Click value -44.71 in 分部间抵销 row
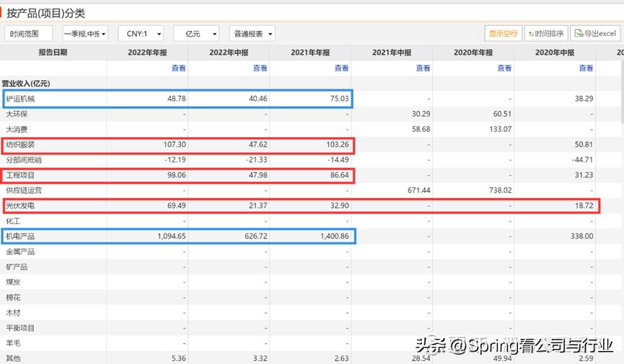The image size is (624, 364). click(583, 160)
